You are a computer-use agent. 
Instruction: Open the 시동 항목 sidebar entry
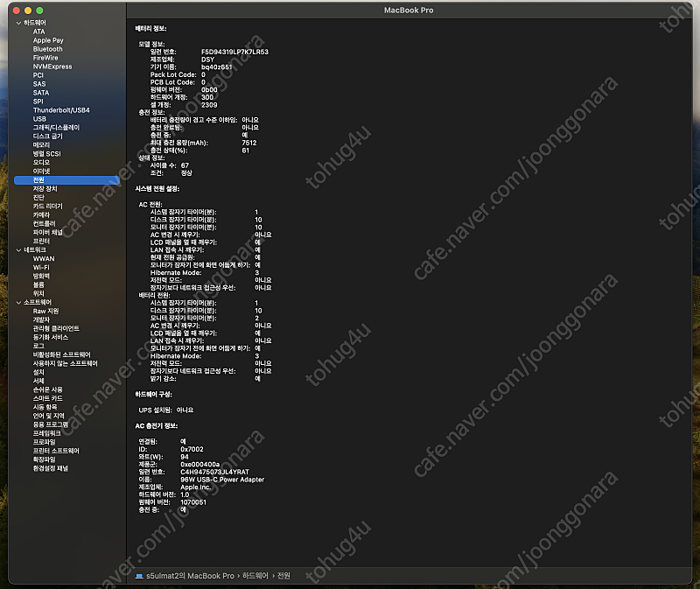click(45, 407)
